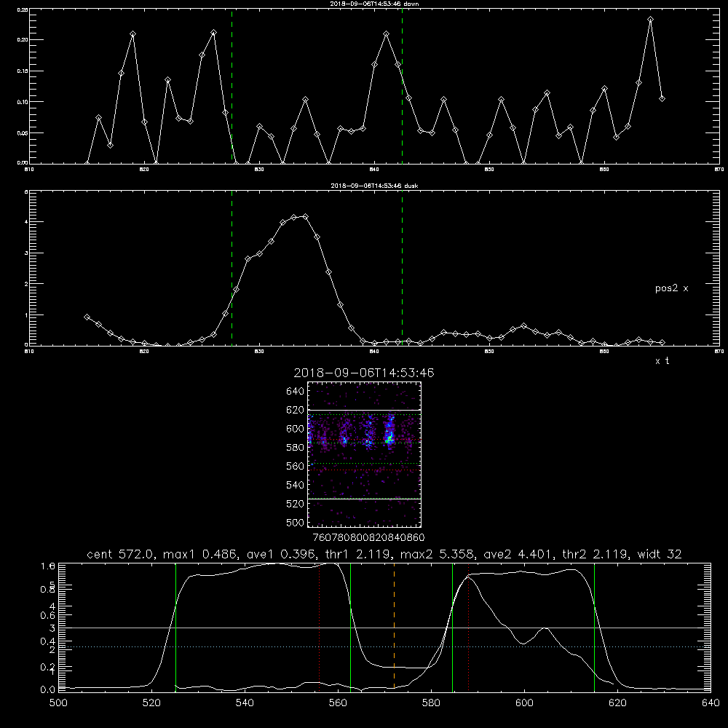Click the 'max2 5.358' value in header
Image resolution: width=728 pixels, height=728 pixels.
click(438, 554)
